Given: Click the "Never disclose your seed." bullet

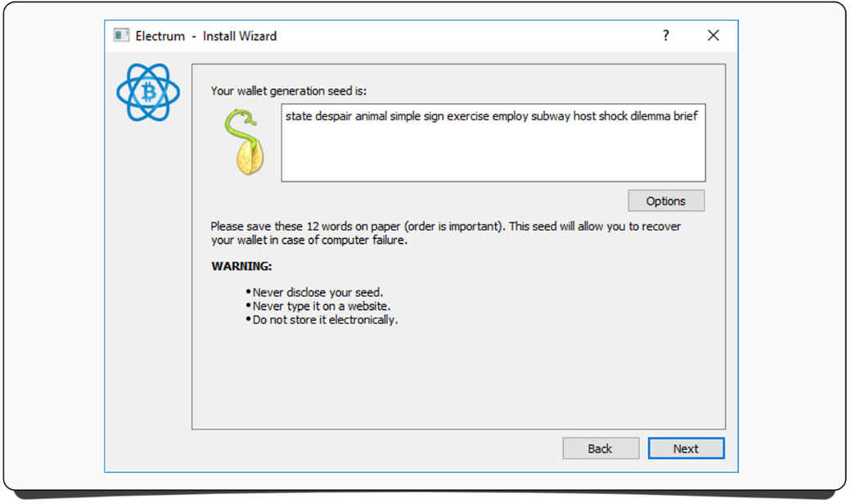Looking at the screenshot, I should (x=317, y=292).
